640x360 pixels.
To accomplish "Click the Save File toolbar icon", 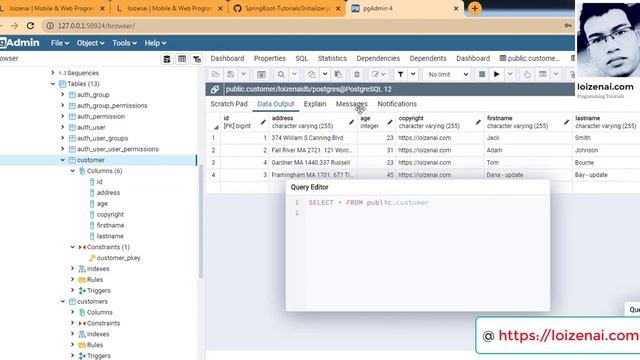I will (x=231, y=74).
